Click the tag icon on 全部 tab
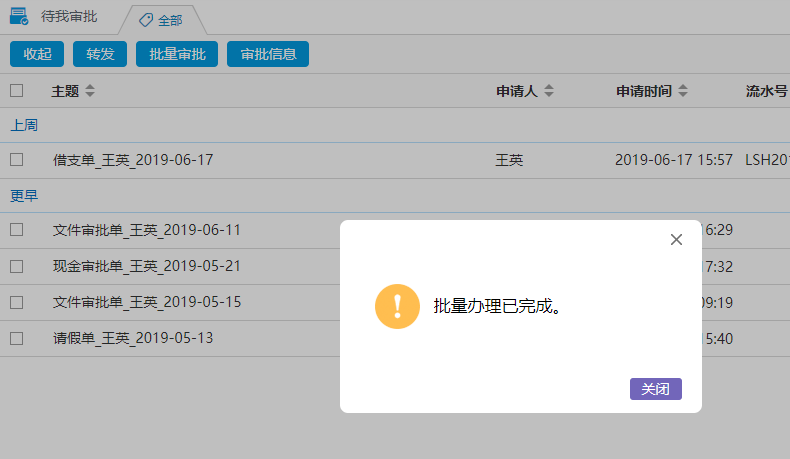790x459 pixels. (146, 20)
